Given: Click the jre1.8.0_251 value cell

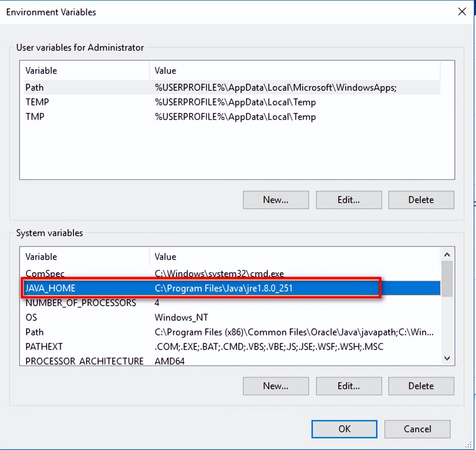Looking at the screenshot, I should pos(223,288).
